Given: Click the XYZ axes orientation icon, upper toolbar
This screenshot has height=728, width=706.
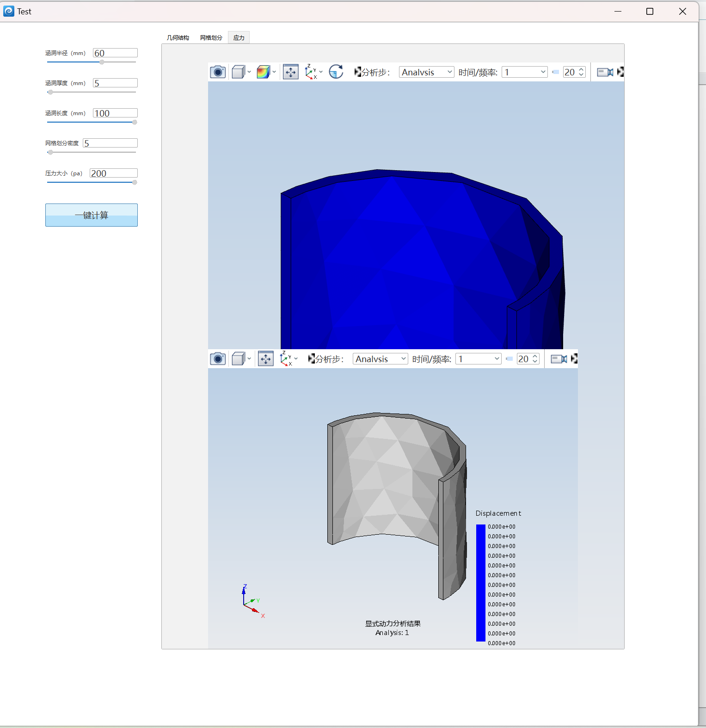Looking at the screenshot, I should tap(311, 72).
